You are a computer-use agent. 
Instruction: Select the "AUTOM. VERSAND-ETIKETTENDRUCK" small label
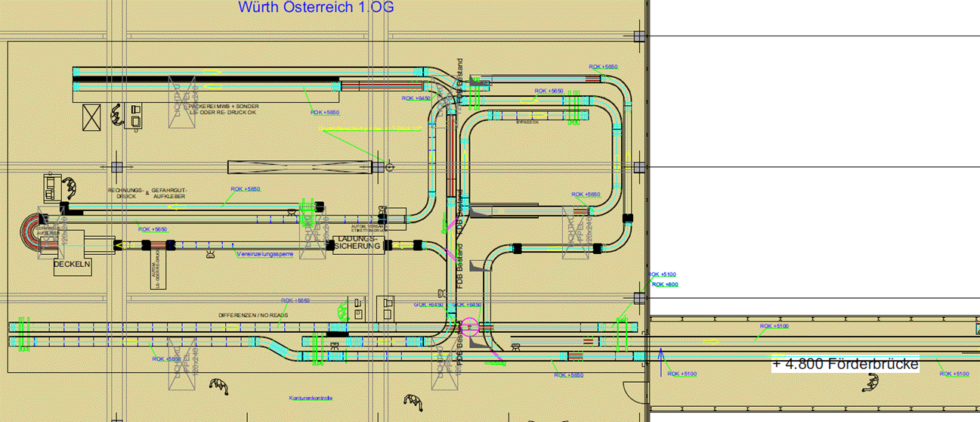370,228
